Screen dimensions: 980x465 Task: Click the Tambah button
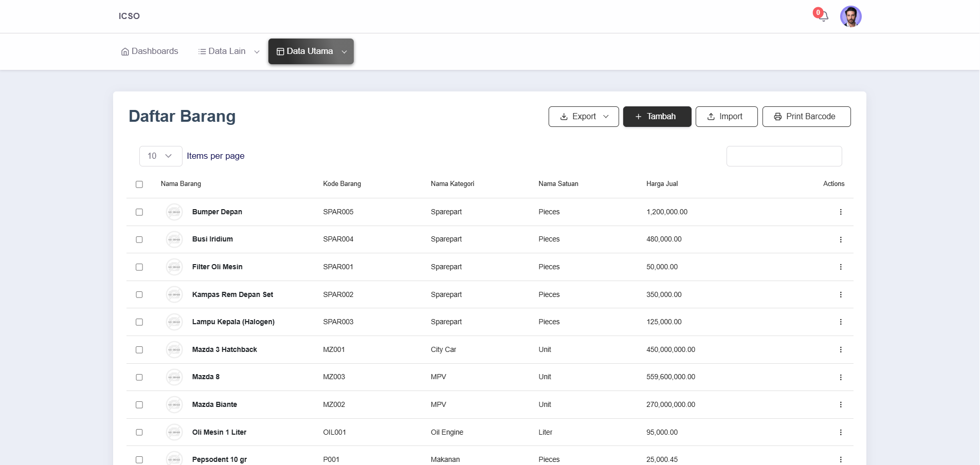pyautogui.click(x=657, y=117)
